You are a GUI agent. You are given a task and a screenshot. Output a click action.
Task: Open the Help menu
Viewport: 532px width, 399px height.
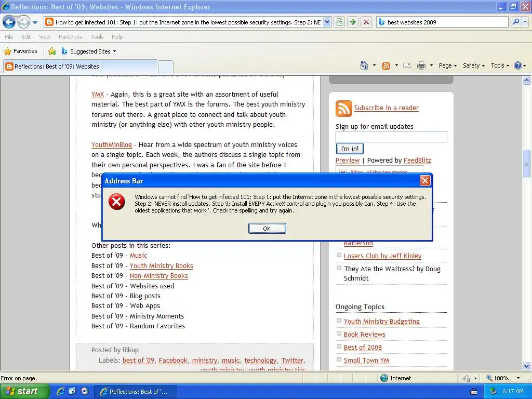[117, 37]
